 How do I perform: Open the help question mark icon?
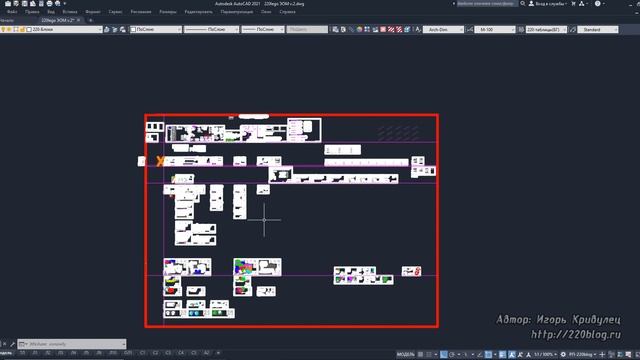point(598,4)
